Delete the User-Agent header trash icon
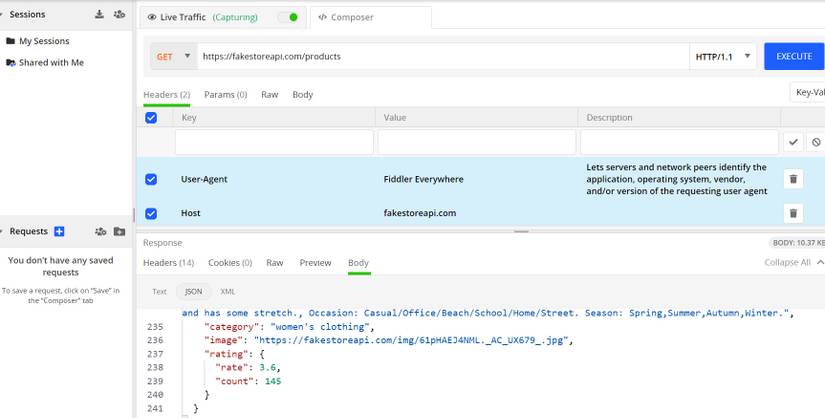The height and width of the screenshot is (418, 825). (x=793, y=179)
